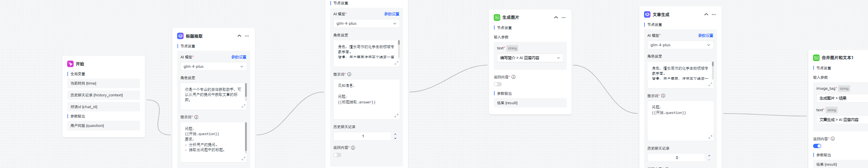The width and height of the screenshot is (868, 168).
Task: Collapse the 标题抽取 node
Action: click(239, 36)
